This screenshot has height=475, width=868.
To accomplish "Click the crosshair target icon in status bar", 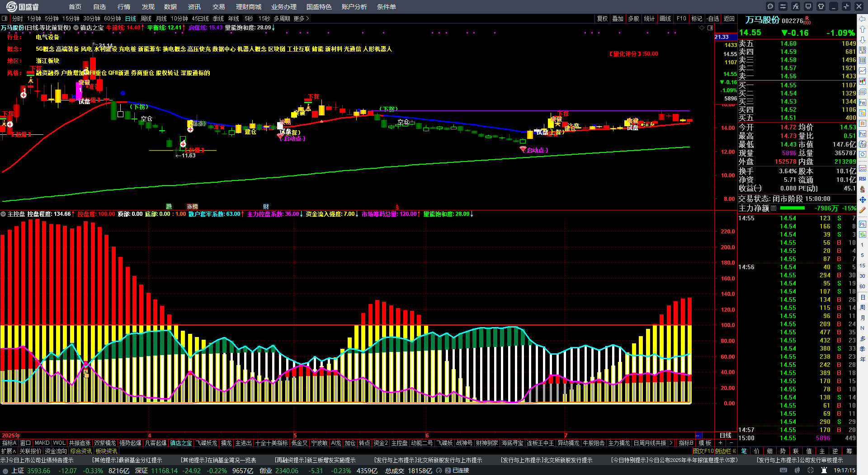I will [811, 470].
